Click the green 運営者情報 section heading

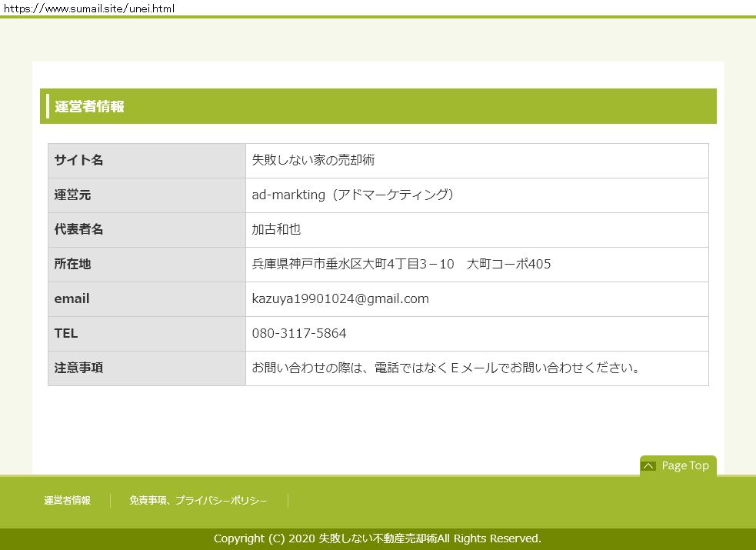click(x=89, y=107)
